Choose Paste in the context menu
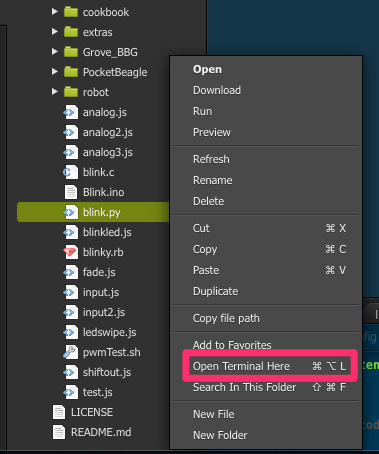The image size is (379, 454). pyautogui.click(x=266, y=270)
